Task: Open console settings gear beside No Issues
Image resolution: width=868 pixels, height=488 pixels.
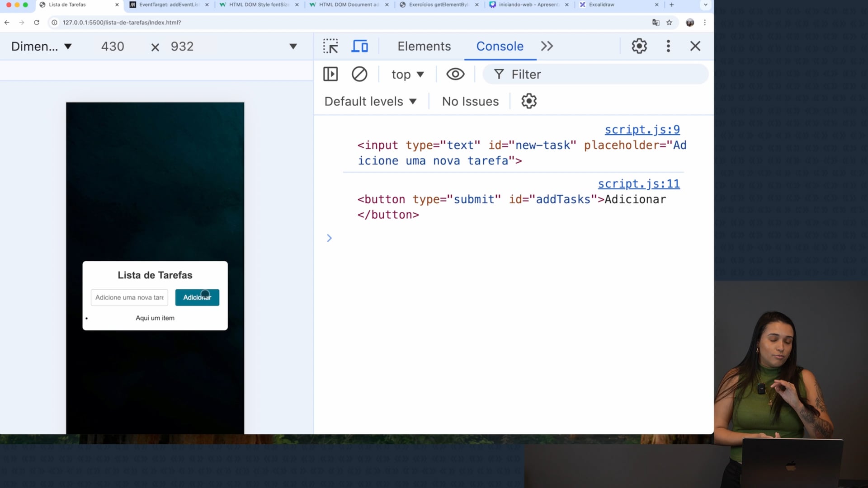Action: tap(529, 101)
